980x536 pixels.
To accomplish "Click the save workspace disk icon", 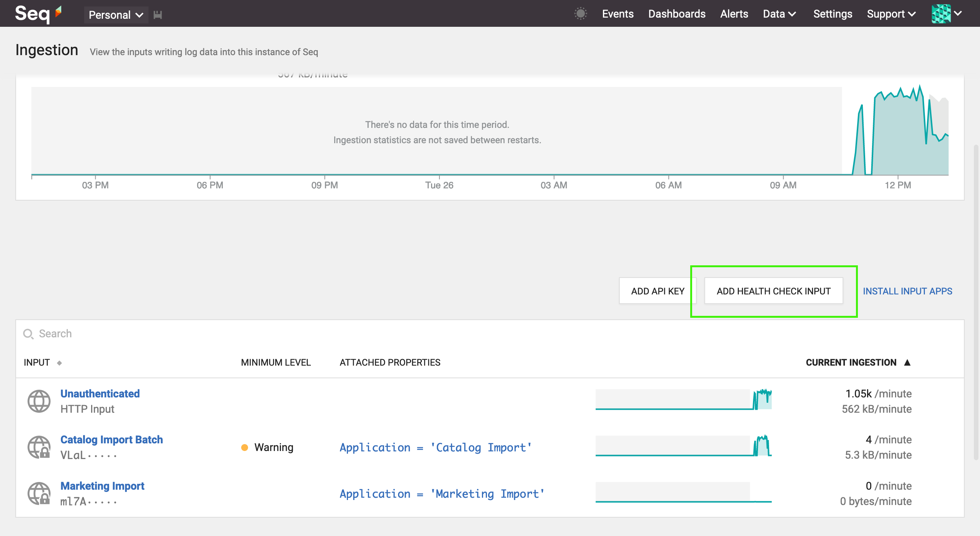I will pos(158,15).
